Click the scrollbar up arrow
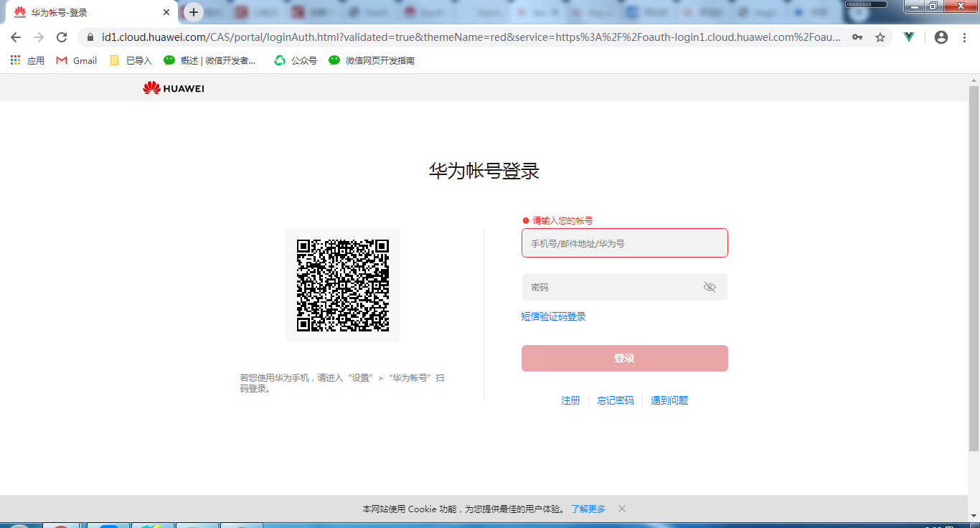 [974, 79]
